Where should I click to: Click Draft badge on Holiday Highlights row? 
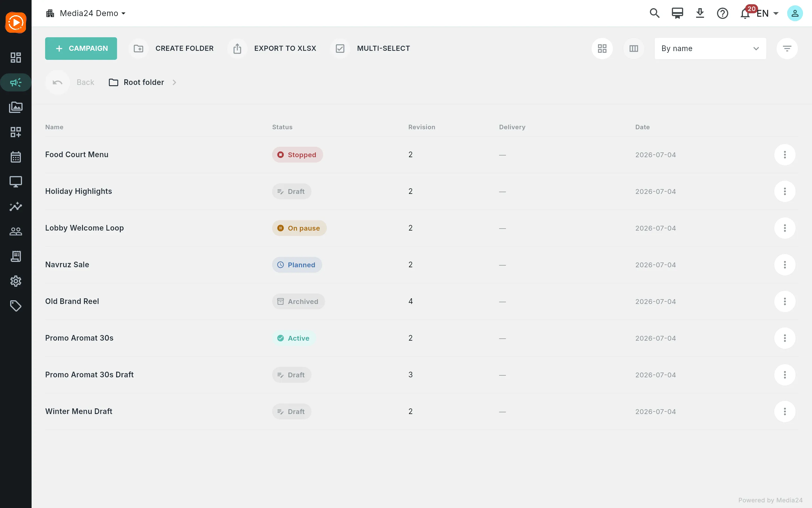click(292, 192)
